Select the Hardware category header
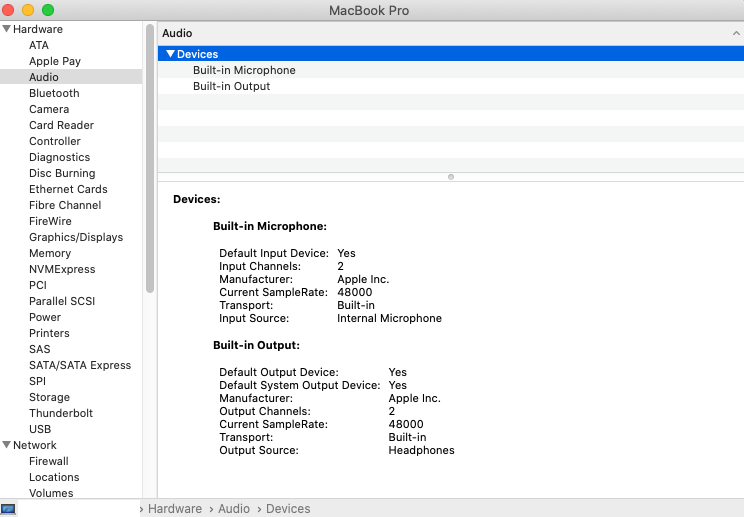Viewport: 744px width, 517px height. click(x=38, y=29)
